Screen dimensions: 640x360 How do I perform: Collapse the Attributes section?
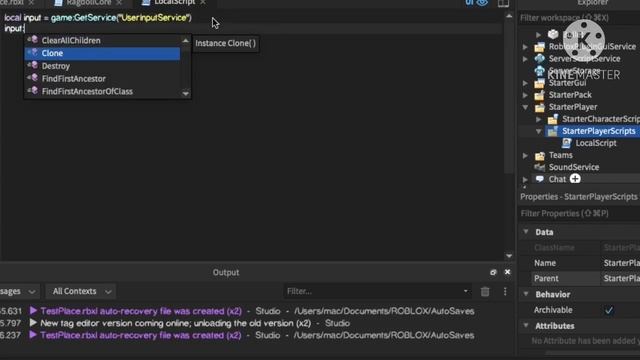526,326
